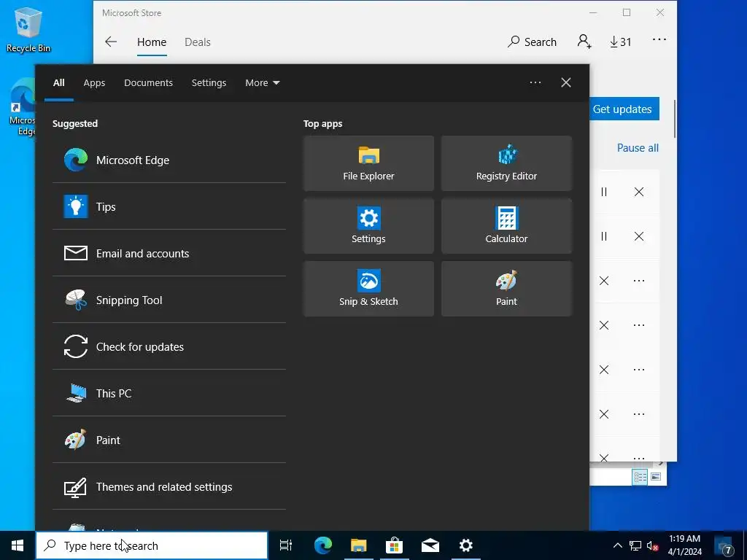Image resolution: width=747 pixels, height=560 pixels.
Task: Open Settings gear on the taskbar
Action: tap(466, 545)
